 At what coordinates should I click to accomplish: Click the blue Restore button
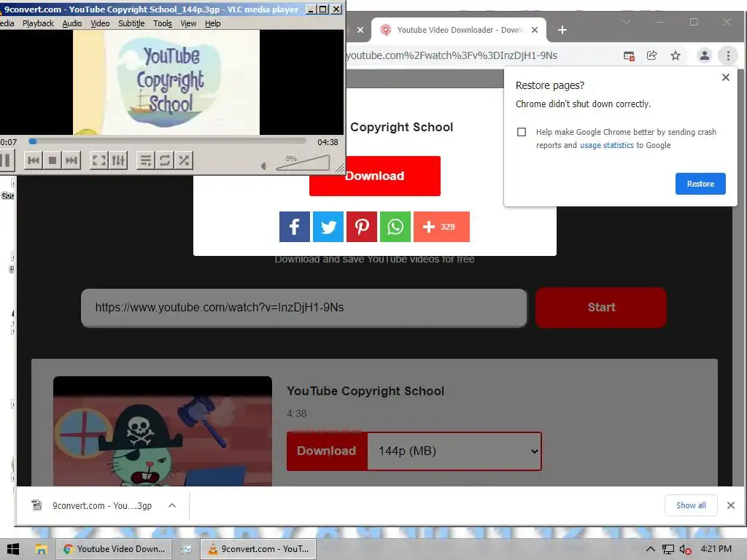[x=700, y=184]
